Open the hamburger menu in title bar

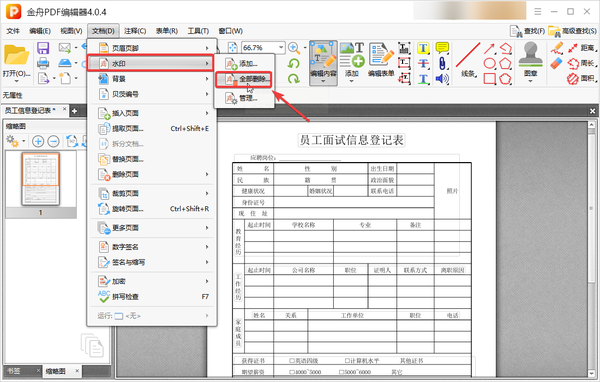click(538, 11)
